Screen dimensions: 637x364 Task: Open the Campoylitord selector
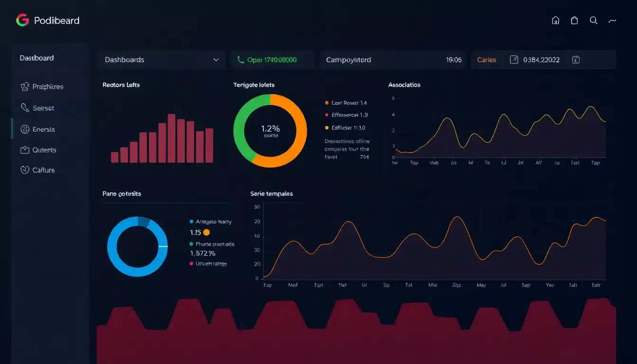click(x=392, y=59)
